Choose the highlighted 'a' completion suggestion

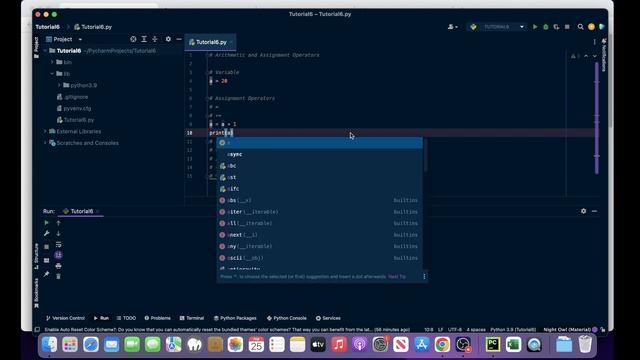click(x=320, y=143)
